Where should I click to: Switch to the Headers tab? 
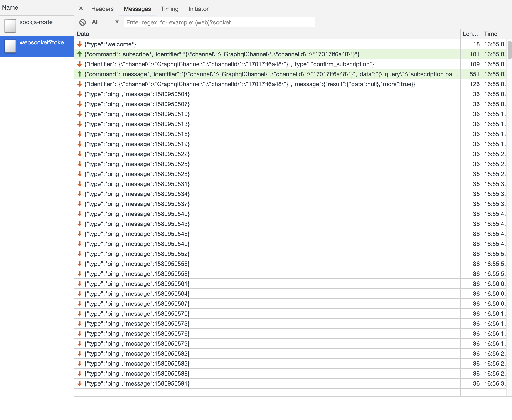(x=102, y=9)
